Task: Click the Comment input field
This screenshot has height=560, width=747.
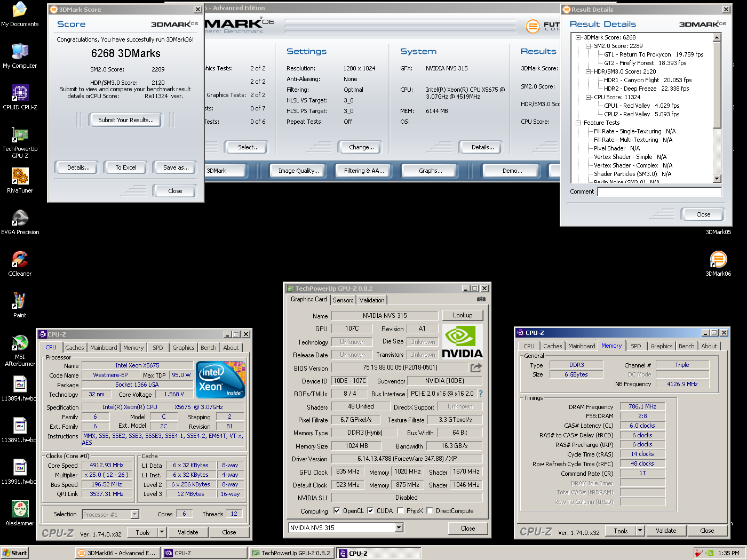Action: pos(659,191)
